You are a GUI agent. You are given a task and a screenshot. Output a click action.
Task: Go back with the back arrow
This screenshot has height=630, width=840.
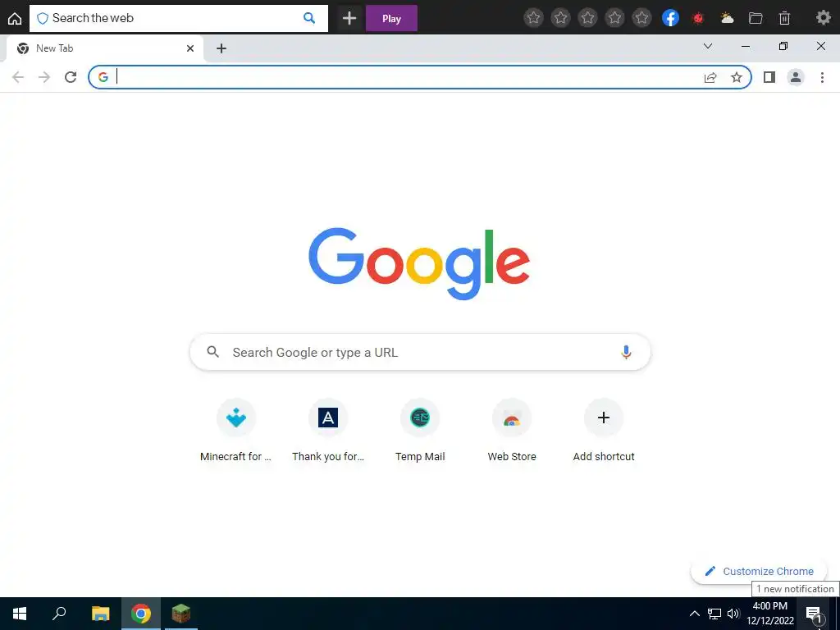tap(18, 77)
